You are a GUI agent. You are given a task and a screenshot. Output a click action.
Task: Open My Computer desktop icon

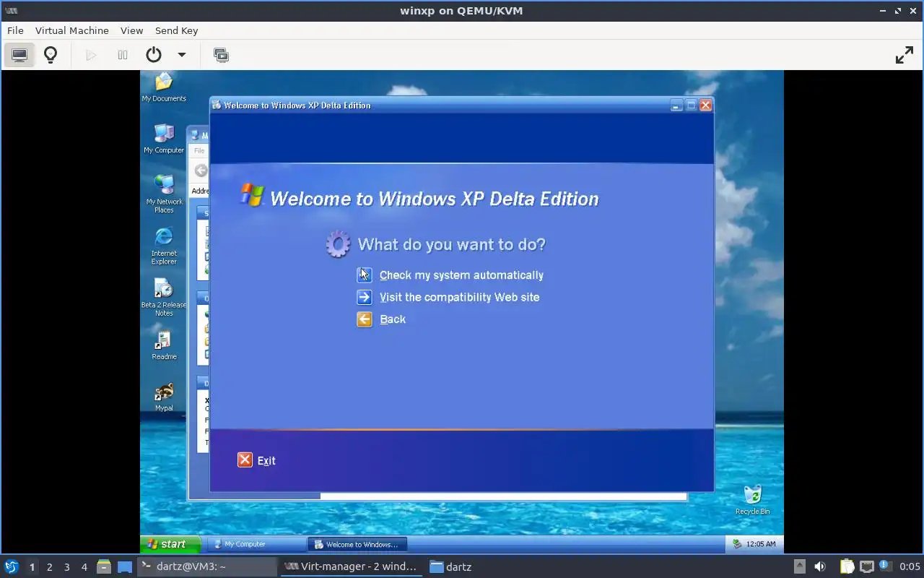point(164,138)
